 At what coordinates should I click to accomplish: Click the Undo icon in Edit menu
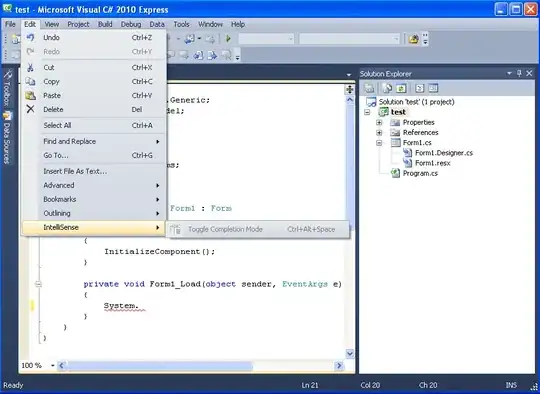click(x=30, y=37)
